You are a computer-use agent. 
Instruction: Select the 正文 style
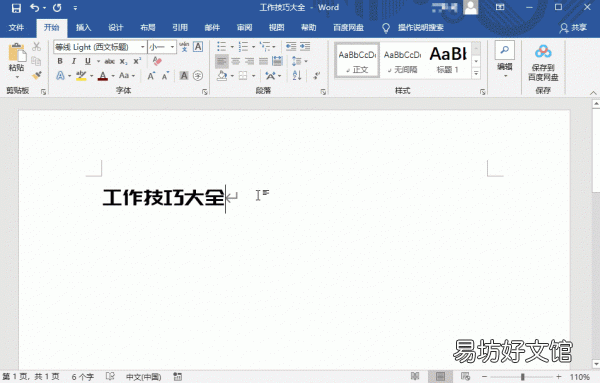click(x=357, y=60)
